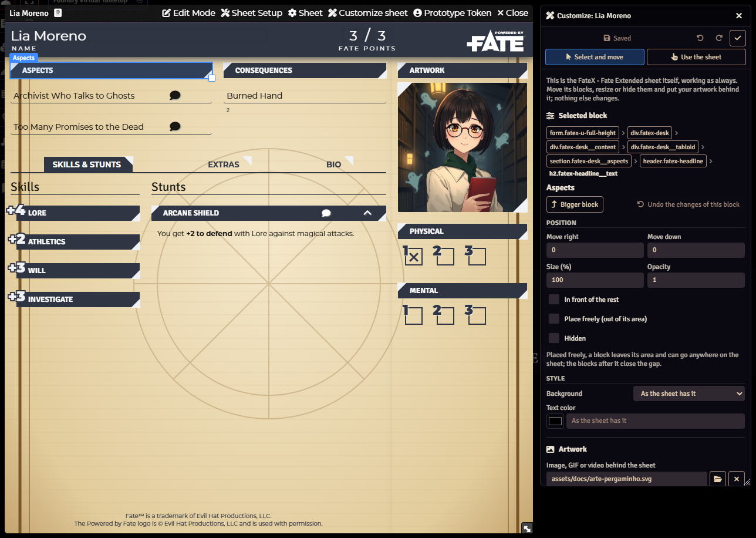Activate Select and move mode

coord(595,57)
